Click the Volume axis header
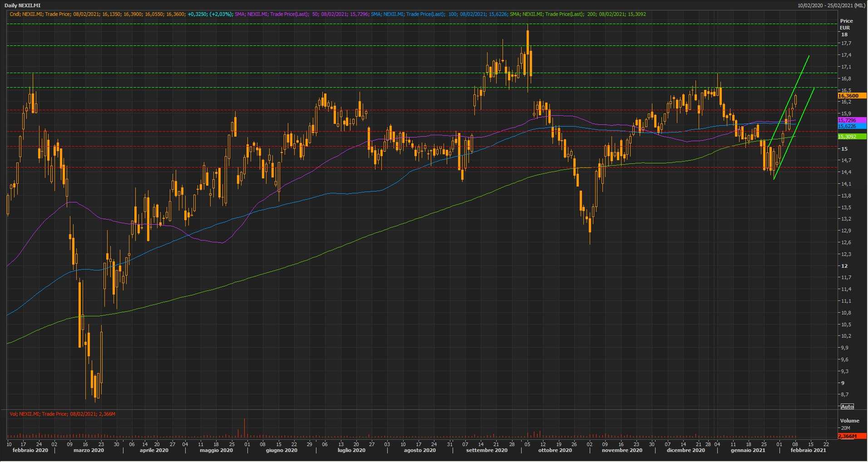The height and width of the screenshot is (462, 868). click(x=849, y=421)
